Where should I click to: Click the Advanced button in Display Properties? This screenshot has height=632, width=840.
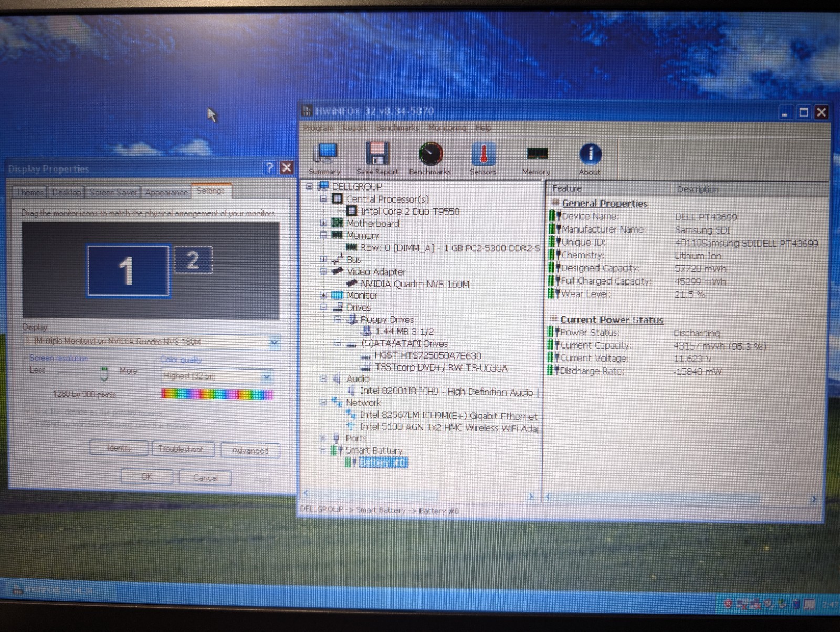point(250,450)
